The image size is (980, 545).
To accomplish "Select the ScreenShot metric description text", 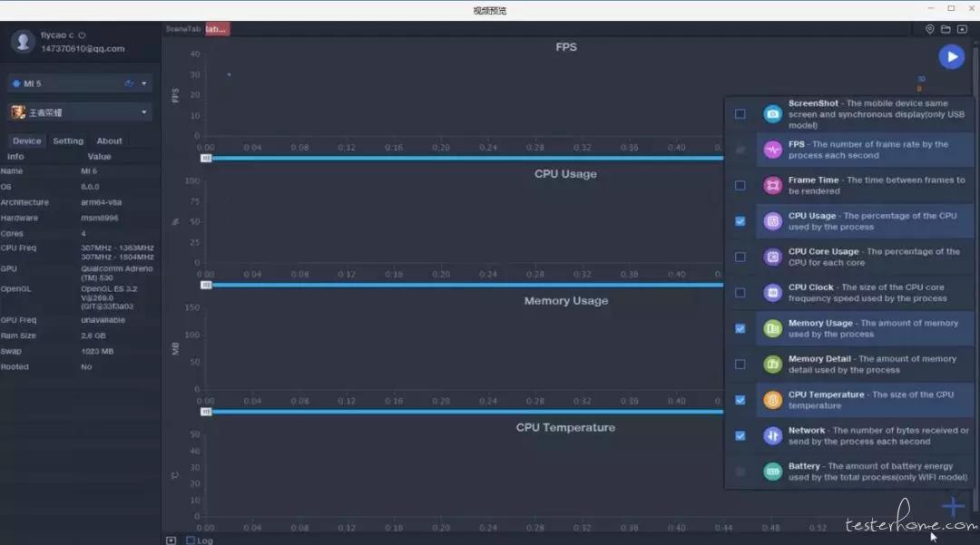I will (x=877, y=114).
